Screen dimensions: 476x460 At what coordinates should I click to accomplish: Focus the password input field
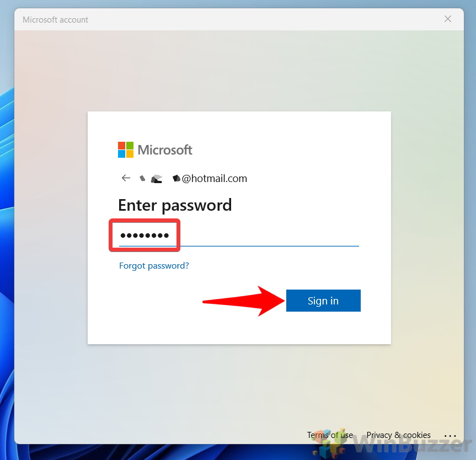click(x=239, y=236)
